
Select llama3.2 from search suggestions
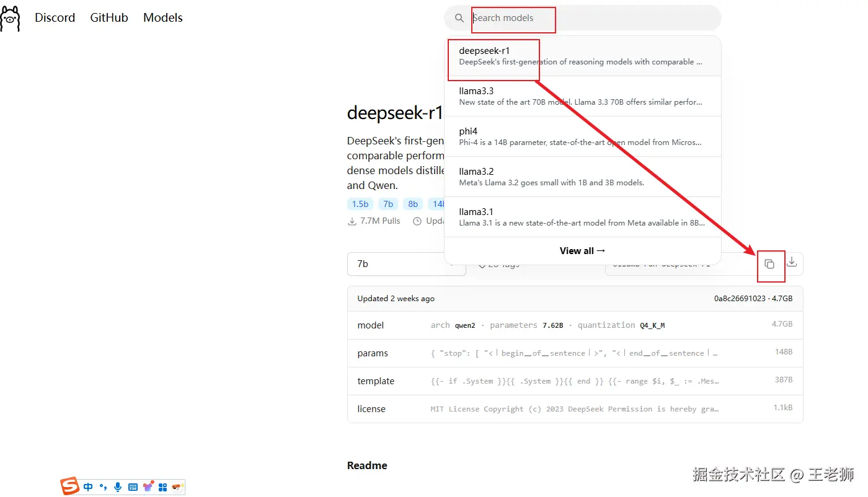coord(583,177)
